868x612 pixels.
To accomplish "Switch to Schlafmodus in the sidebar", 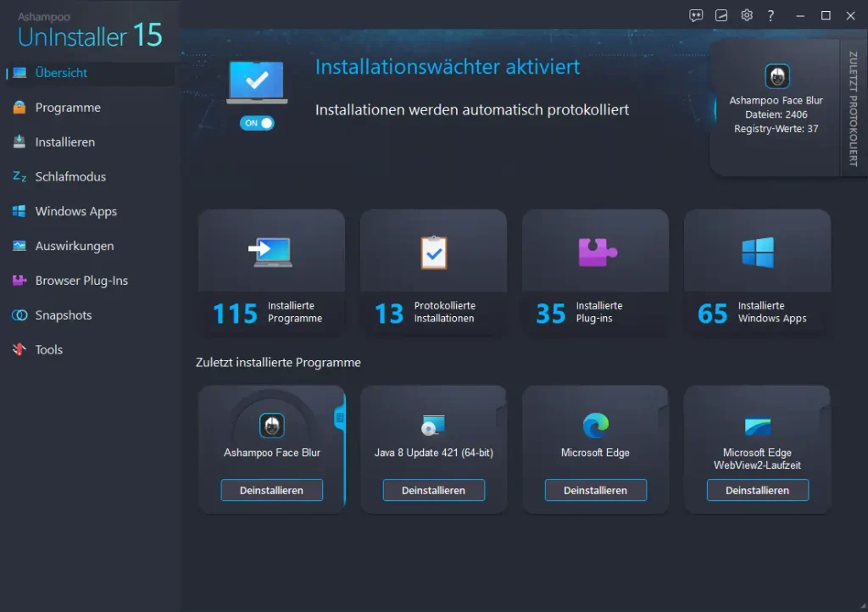I will pos(70,176).
